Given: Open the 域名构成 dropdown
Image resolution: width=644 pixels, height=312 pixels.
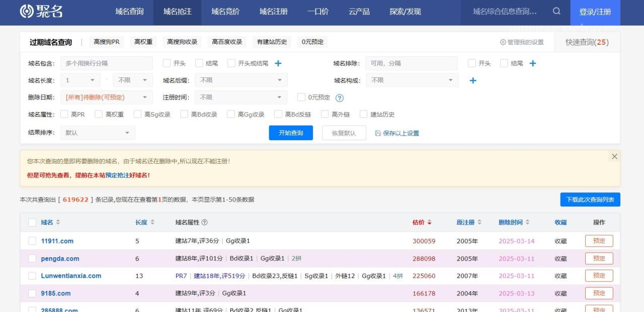Looking at the screenshot, I should point(412,80).
